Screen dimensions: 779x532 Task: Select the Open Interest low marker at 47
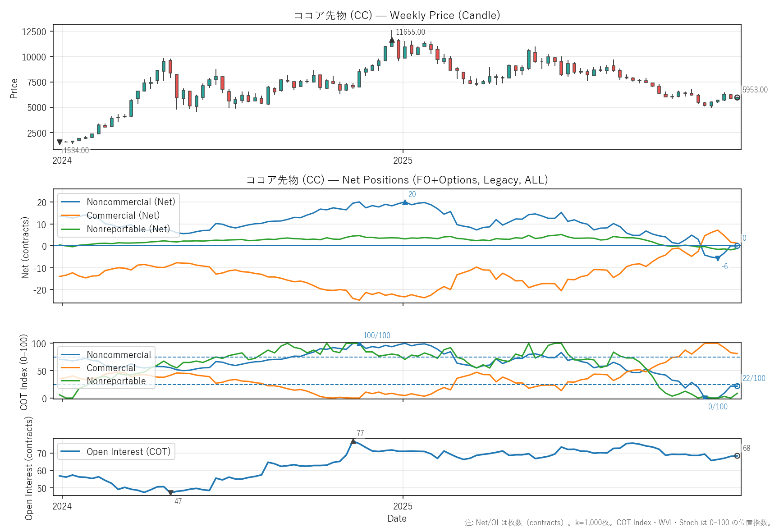click(x=170, y=493)
